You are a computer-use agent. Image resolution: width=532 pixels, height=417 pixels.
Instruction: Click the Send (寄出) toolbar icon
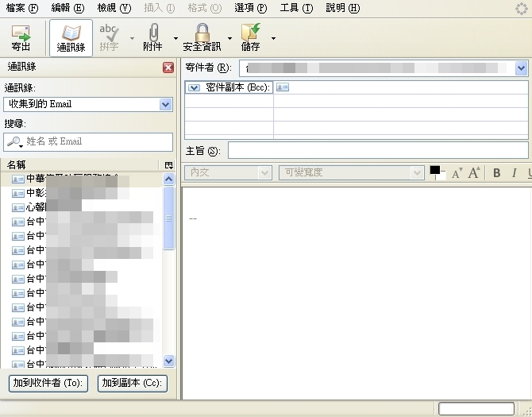[21, 38]
